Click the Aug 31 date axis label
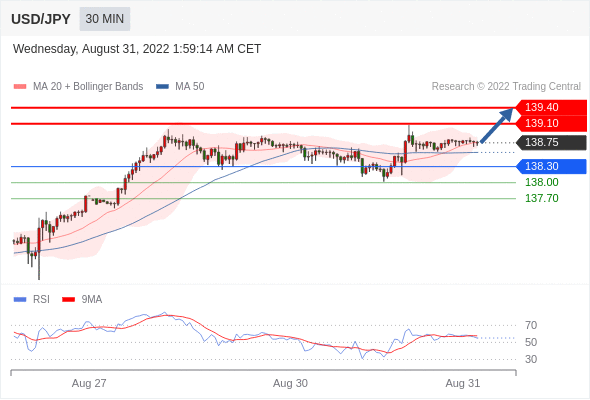Image resolution: width=590 pixels, height=400 pixels. (x=463, y=383)
